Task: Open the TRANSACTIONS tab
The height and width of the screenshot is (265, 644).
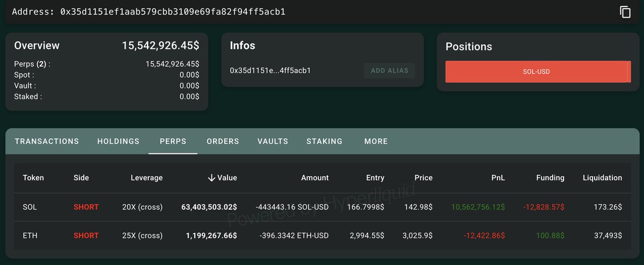Action: (x=47, y=141)
